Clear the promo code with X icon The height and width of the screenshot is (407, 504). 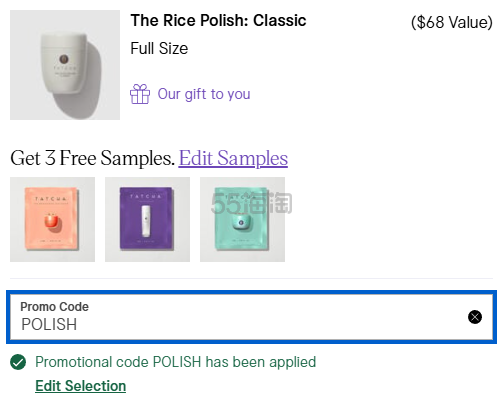coord(475,317)
